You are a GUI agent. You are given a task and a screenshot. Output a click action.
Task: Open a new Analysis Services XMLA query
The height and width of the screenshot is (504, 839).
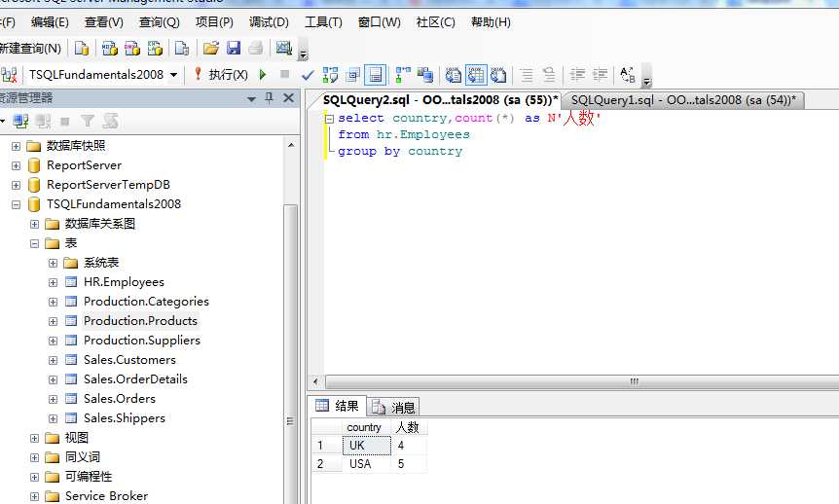tap(155, 48)
